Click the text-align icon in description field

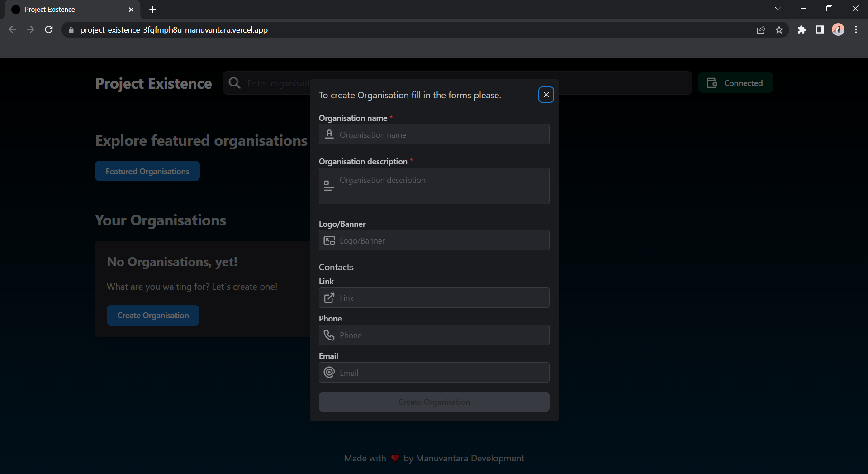(329, 186)
